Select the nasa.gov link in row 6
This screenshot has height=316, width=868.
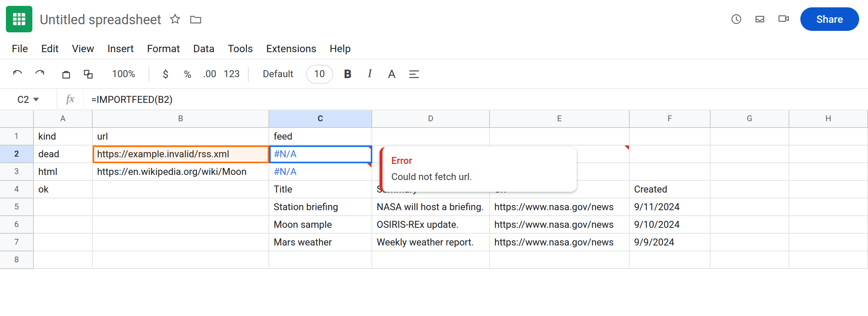(x=559, y=225)
